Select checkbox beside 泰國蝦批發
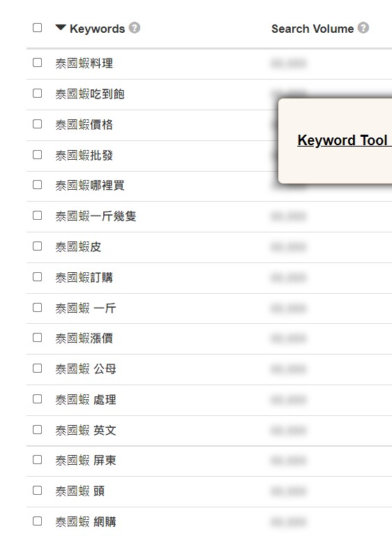Viewport: 392px width, 536px height. [x=37, y=154]
